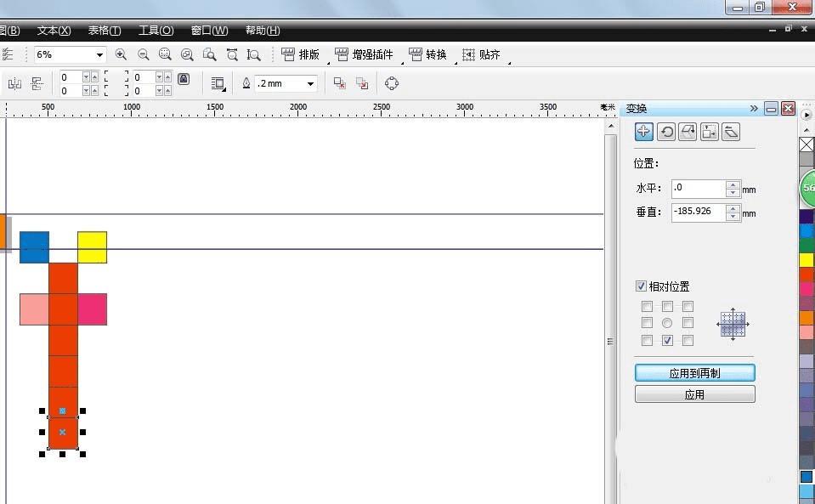Check the bottom-left anchor point checkbox

(x=647, y=340)
